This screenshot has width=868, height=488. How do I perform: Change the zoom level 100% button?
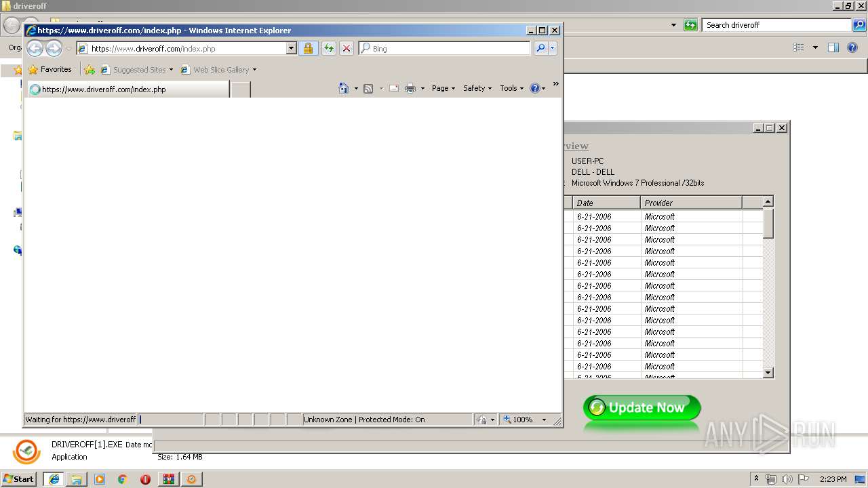tap(519, 420)
